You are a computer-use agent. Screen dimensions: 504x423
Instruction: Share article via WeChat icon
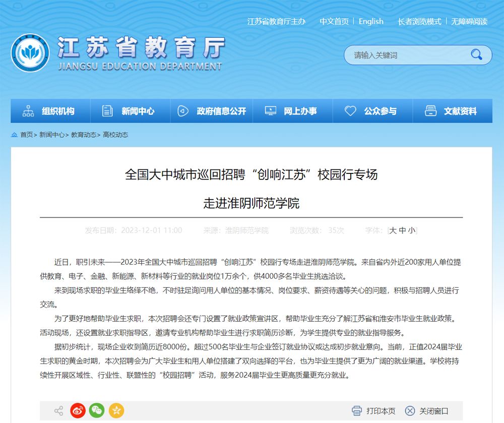pyautogui.click(x=97, y=410)
